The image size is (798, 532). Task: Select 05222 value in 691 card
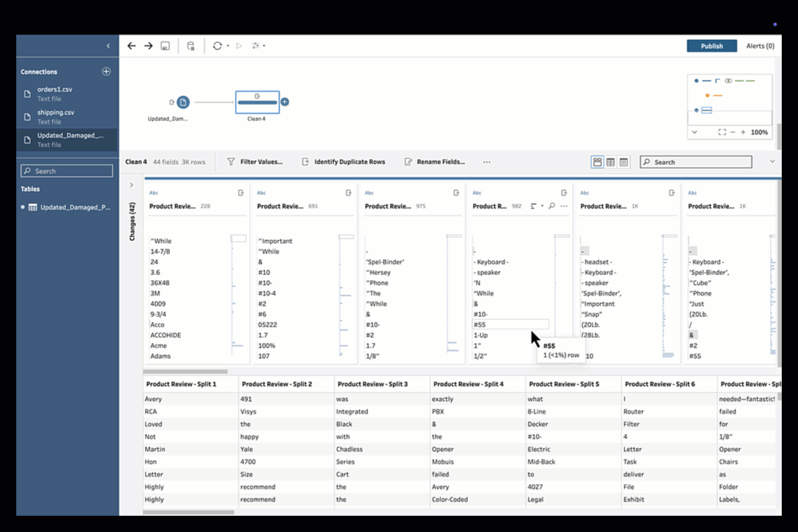[267, 324]
